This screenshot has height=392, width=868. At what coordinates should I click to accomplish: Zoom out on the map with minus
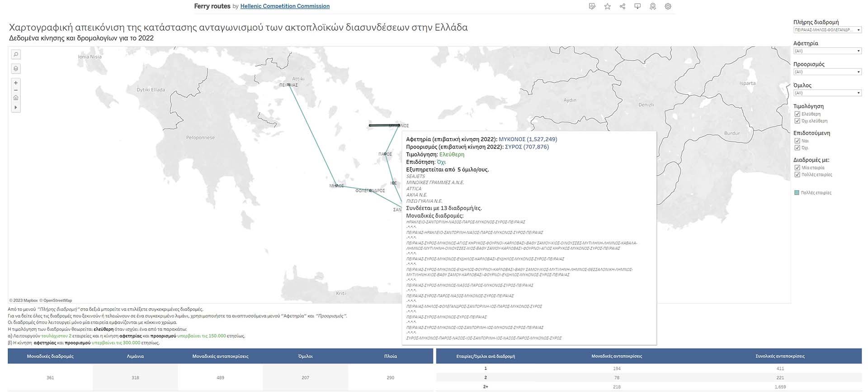point(16,90)
